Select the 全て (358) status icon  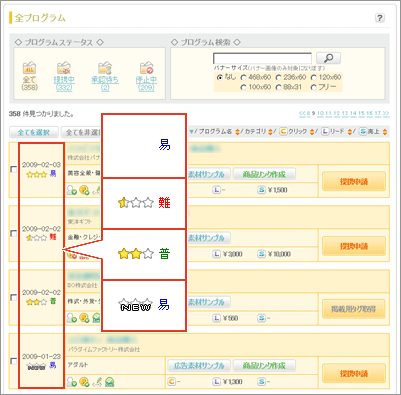tap(29, 68)
